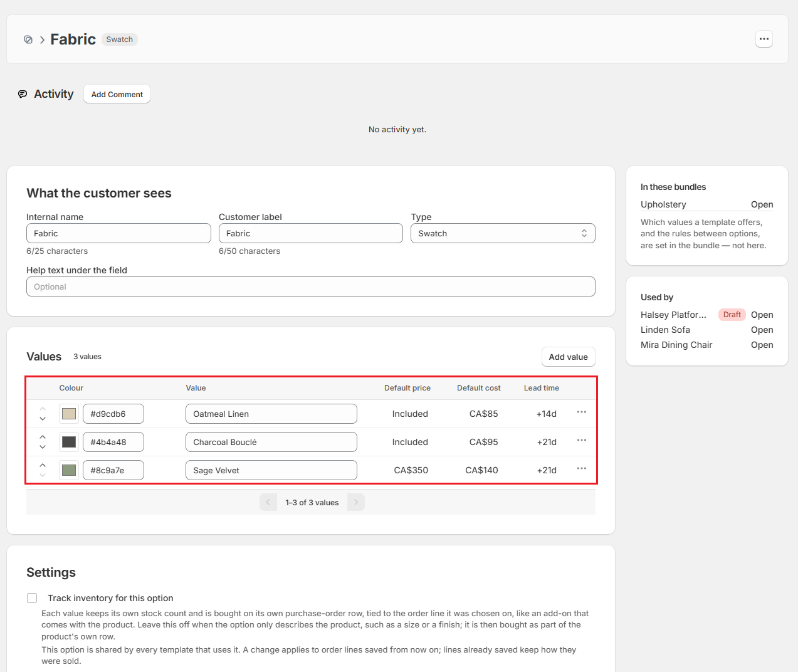Click the Default price column header
798x672 pixels.
click(407, 388)
